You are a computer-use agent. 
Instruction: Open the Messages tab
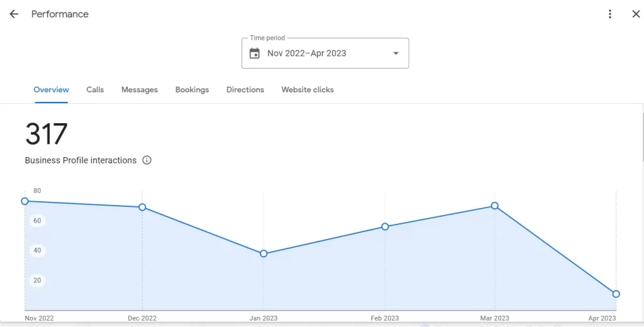click(x=140, y=90)
